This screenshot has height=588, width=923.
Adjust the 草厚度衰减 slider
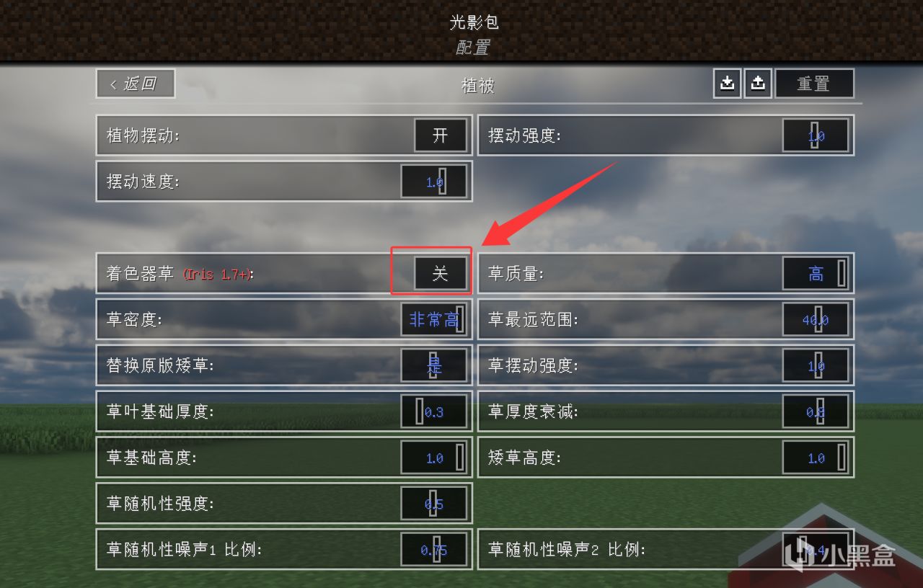(x=816, y=411)
